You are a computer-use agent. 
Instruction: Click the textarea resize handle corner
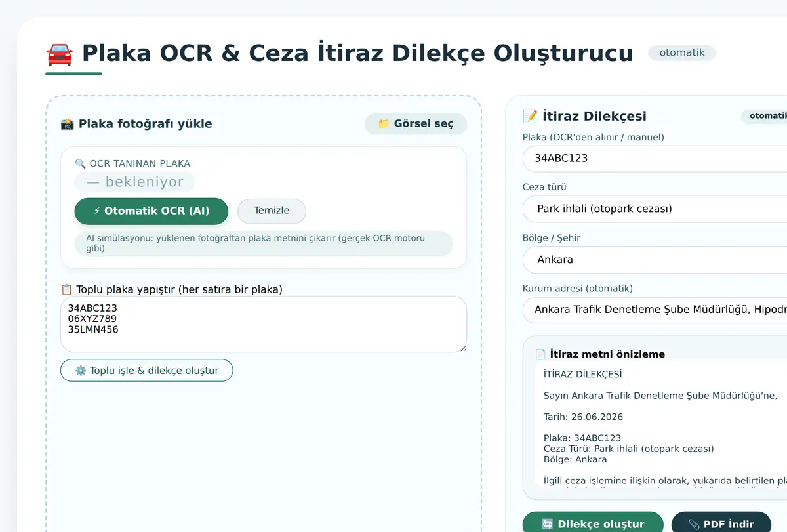(462, 348)
